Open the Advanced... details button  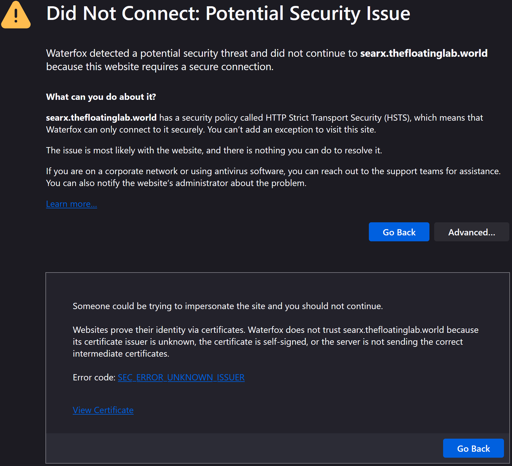[471, 232]
